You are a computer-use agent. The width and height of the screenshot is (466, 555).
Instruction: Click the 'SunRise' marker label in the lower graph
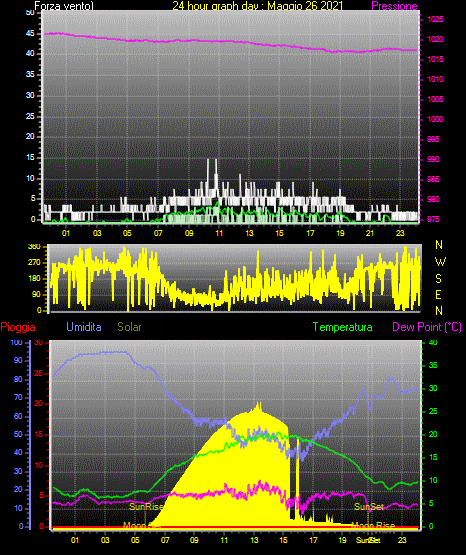[x=146, y=507]
